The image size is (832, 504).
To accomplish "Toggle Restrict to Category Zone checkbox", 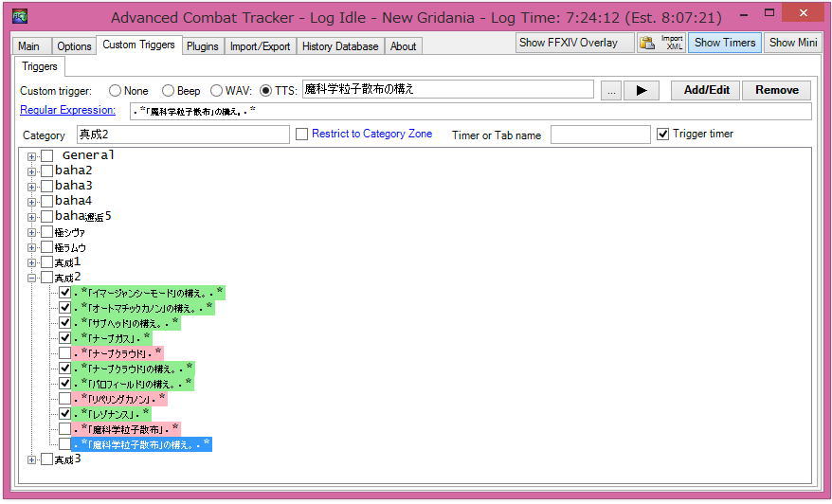I will point(302,135).
